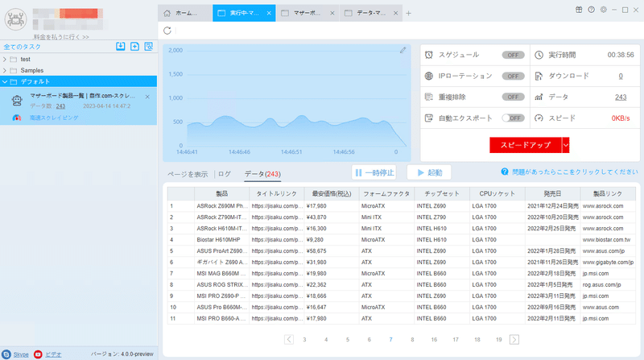Click the www.gigabyte.com/jp cell
This screenshot has height=360, width=644.
tap(608, 263)
